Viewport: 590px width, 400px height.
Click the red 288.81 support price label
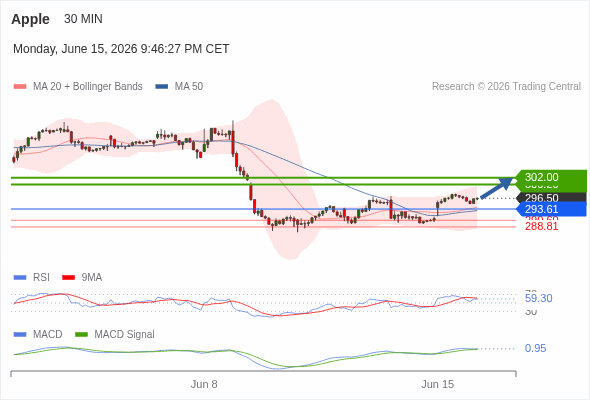541,227
